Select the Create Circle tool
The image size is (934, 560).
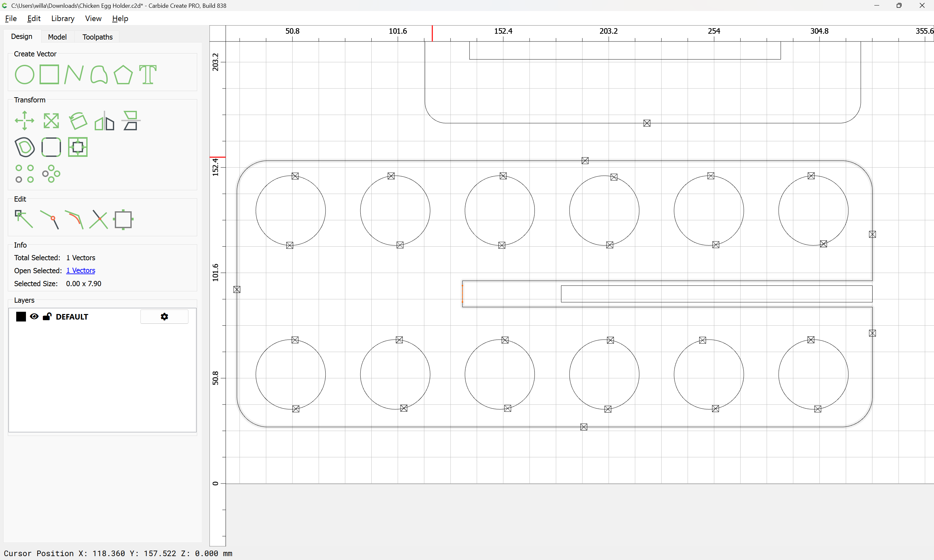[25, 74]
